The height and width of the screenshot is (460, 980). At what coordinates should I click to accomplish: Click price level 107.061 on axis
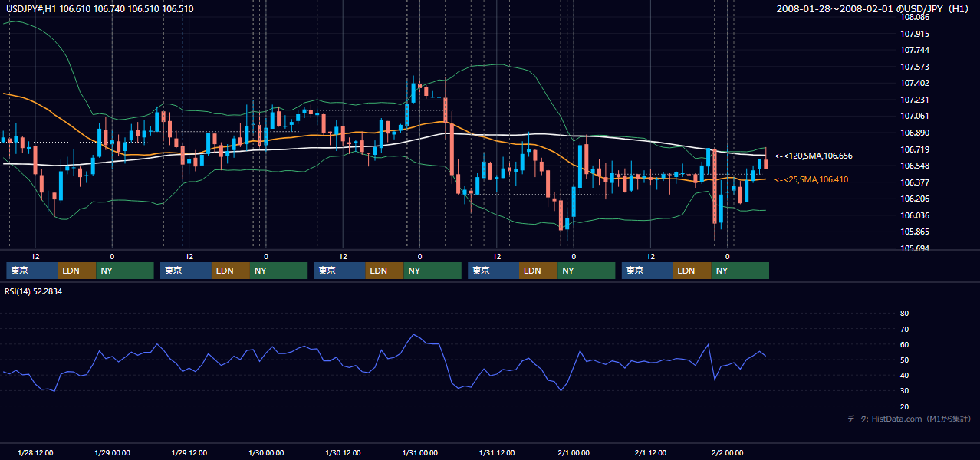(915, 116)
